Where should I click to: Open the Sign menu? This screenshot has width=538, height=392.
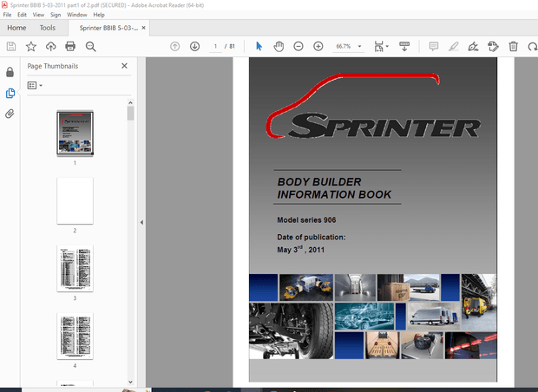tap(56, 15)
